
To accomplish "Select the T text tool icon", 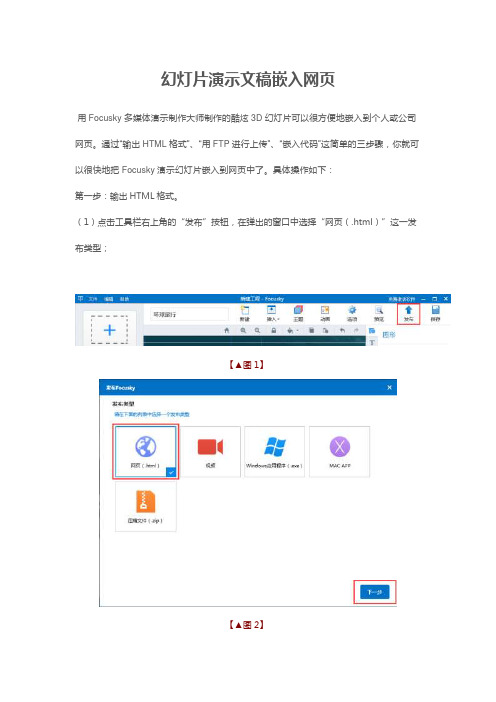I will (x=372, y=342).
